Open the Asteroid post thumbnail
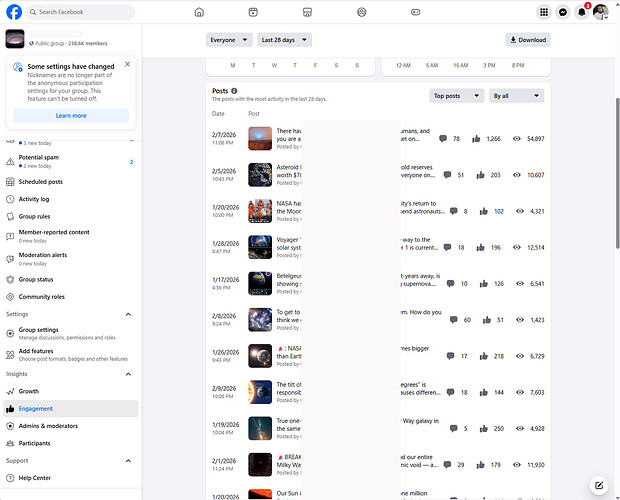 coord(260,175)
